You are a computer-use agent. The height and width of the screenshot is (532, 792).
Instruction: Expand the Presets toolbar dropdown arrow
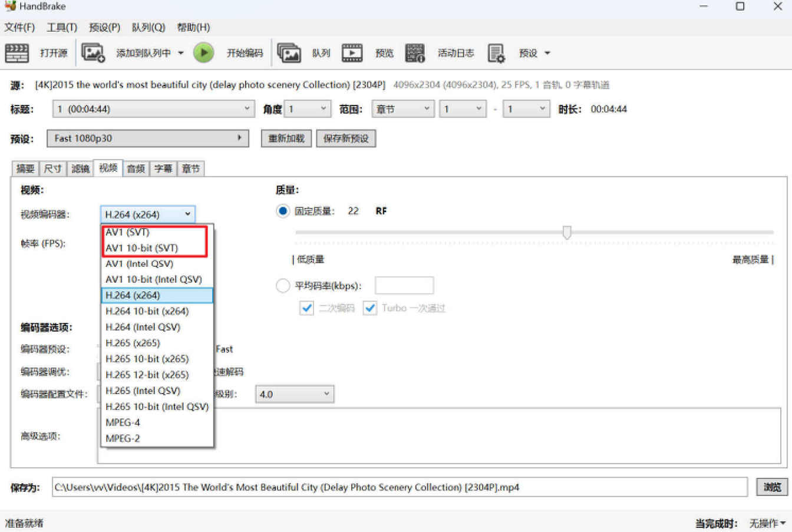(x=547, y=53)
